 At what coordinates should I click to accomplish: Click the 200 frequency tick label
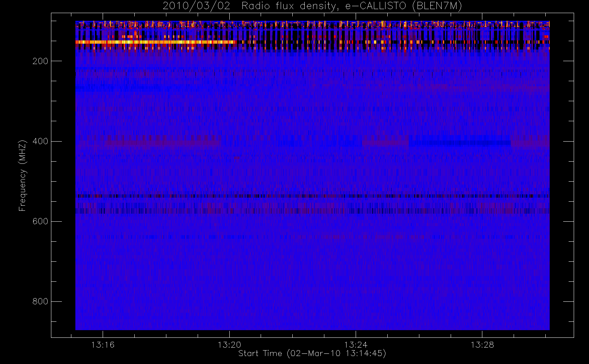(x=40, y=61)
